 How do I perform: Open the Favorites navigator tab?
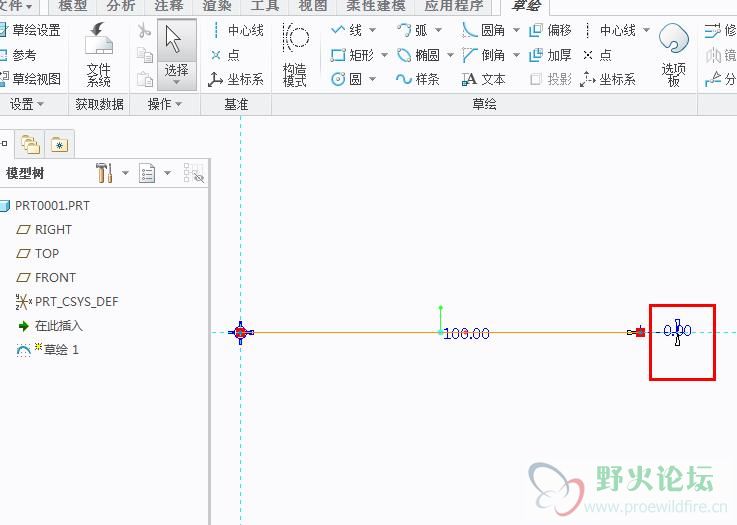click(60, 144)
